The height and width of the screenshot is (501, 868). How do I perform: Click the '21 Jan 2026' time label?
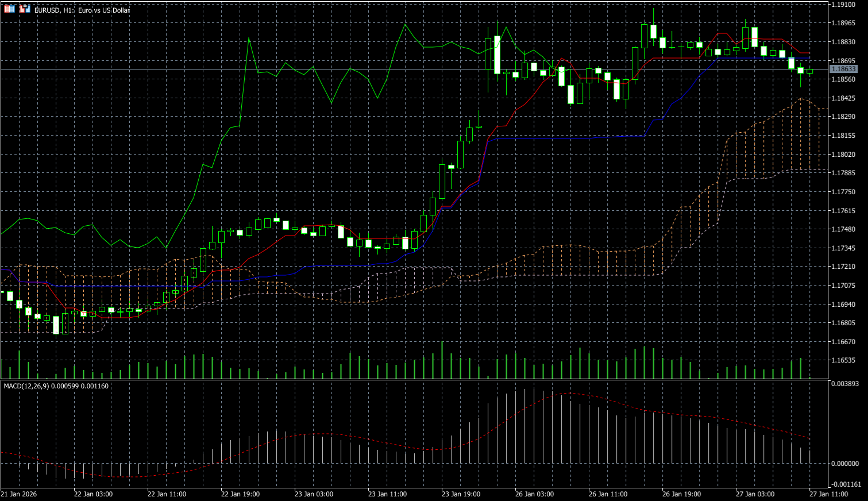(x=18, y=494)
